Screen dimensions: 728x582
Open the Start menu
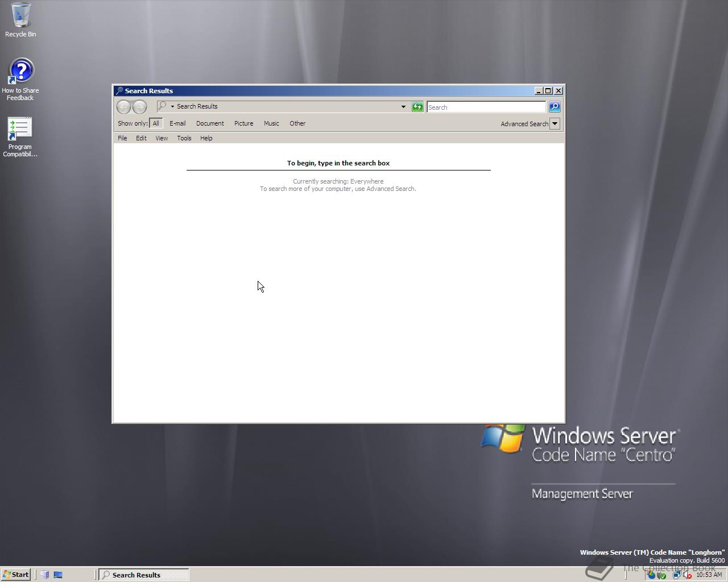pyautogui.click(x=15, y=575)
